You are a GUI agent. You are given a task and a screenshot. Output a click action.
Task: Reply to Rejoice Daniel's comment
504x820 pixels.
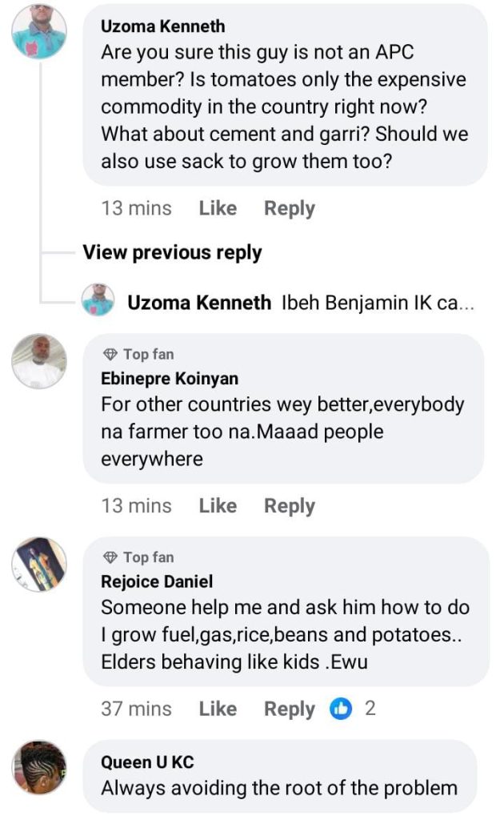click(290, 709)
